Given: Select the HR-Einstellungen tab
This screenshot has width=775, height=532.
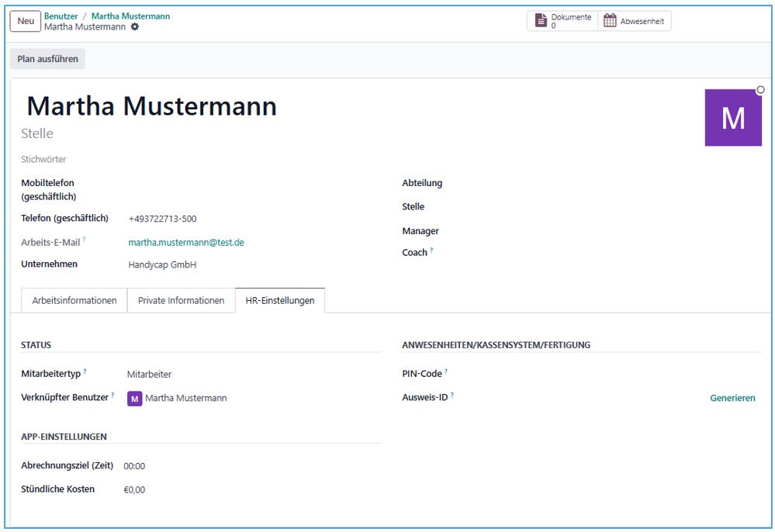Looking at the screenshot, I should pyautogui.click(x=279, y=300).
